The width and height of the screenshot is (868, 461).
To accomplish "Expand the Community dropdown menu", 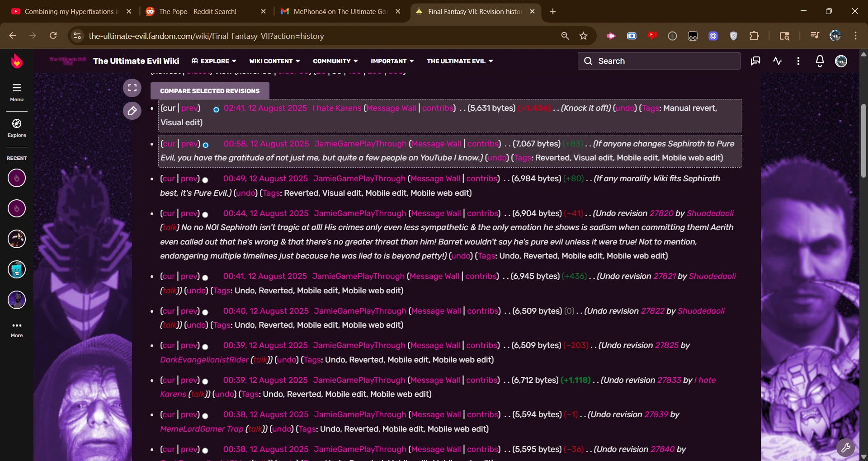I will [335, 61].
